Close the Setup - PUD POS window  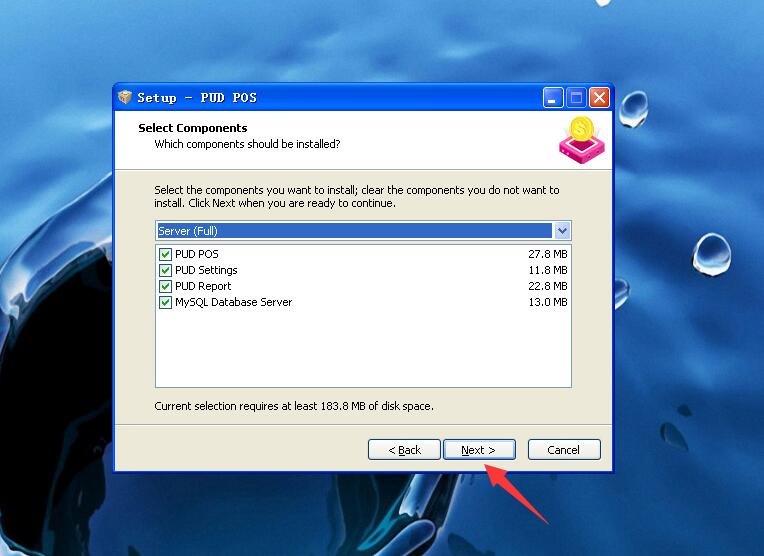click(599, 97)
